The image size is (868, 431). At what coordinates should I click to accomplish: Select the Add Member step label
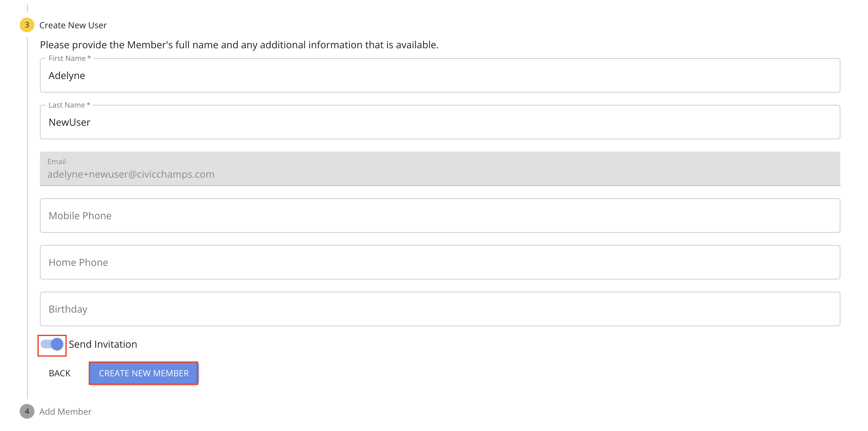point(65,412)
